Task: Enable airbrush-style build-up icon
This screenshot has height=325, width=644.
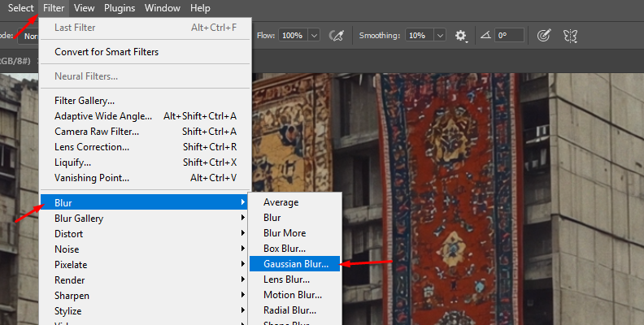Action: click(336, 36)
